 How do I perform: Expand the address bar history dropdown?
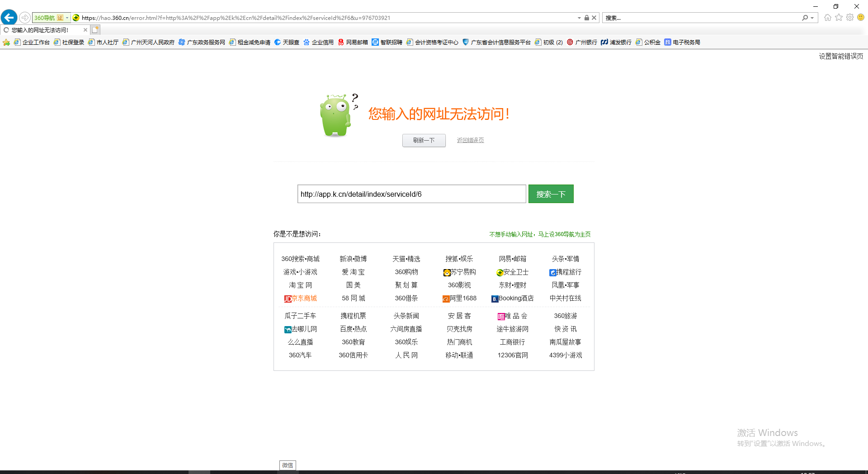click(579, 18)
